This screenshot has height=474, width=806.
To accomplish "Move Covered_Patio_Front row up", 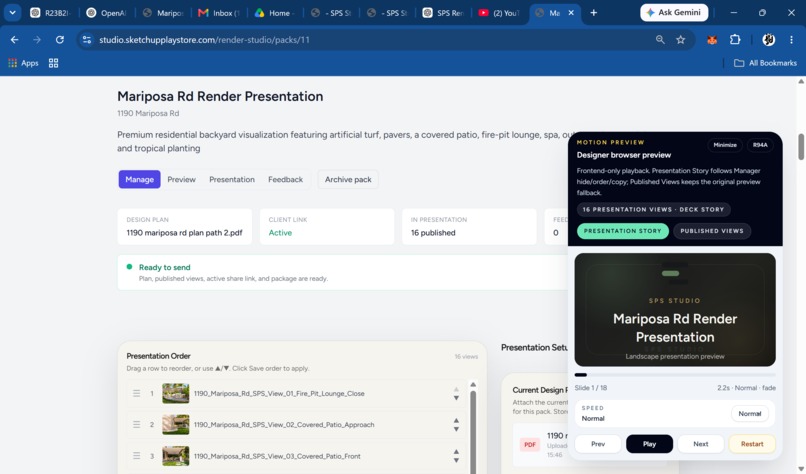I will click(456, 451).
